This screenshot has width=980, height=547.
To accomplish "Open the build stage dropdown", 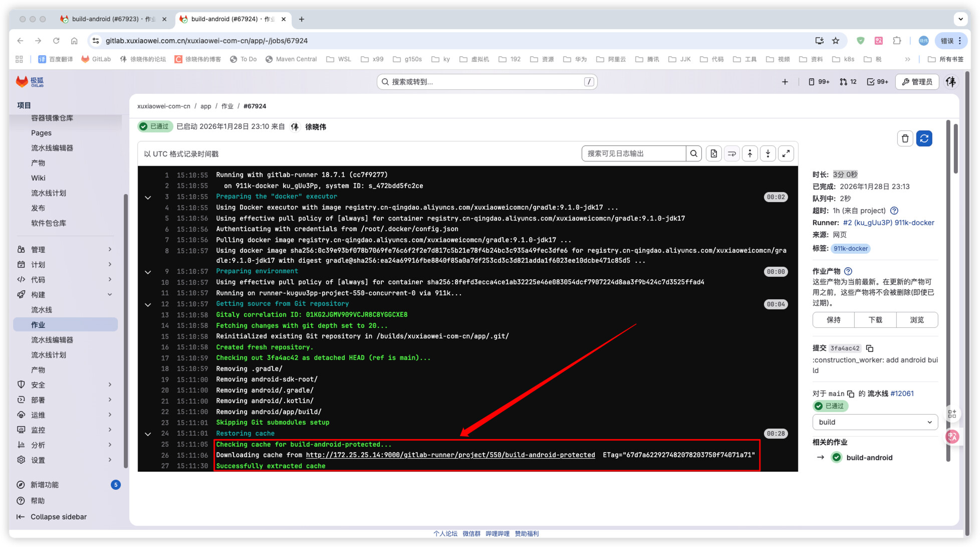I will tap(875, 422).
